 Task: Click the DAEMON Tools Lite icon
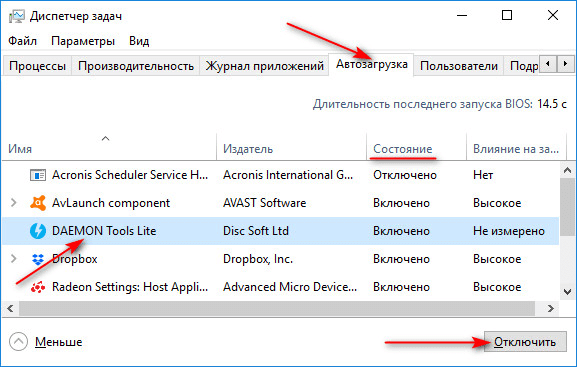(38, 231)
